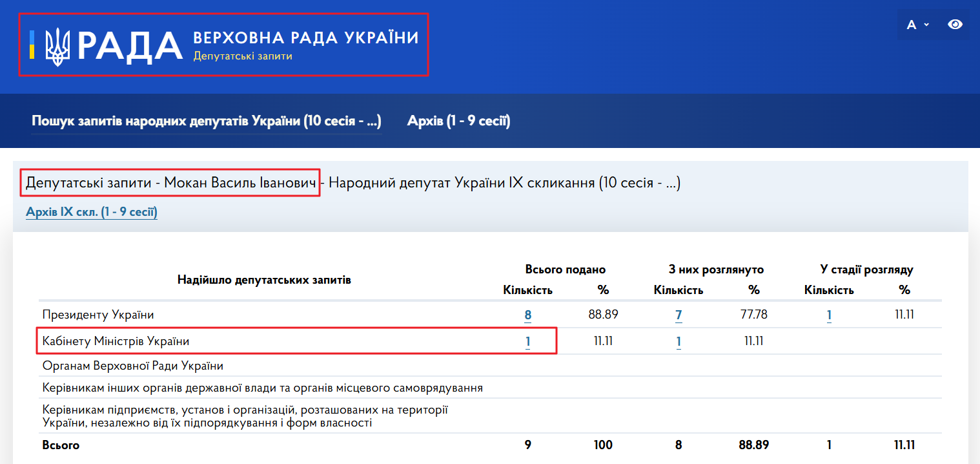
Task: Open reviewed count 7 for Президенту України
Action: coord(679,315)
